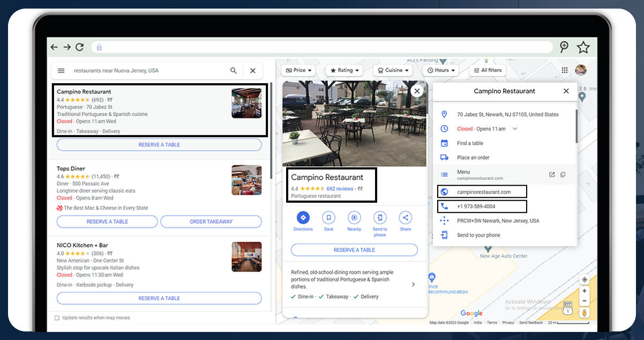This screenshot has width=644, height=340.
Task: Click the Share icon
Action: tap(405, 218)
